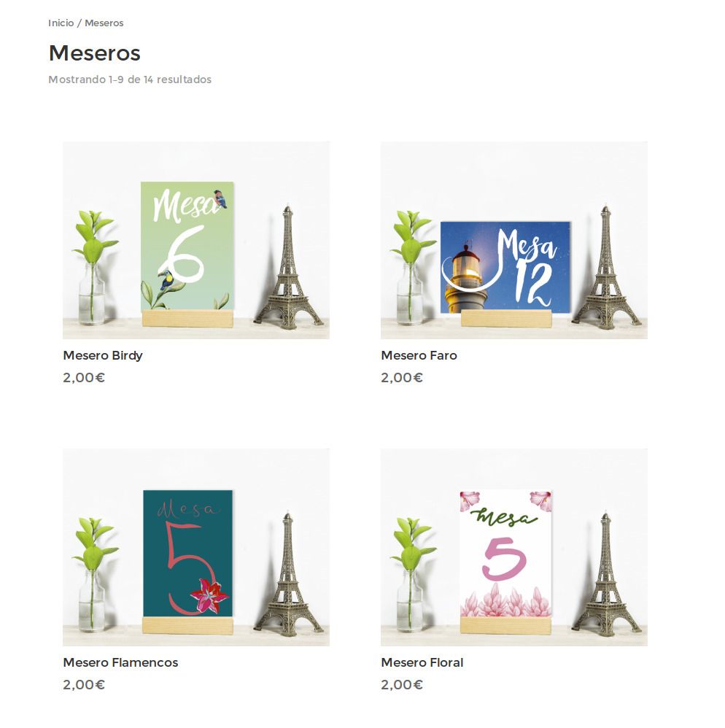Go to Inicio in the breadcrumb
725x728 pixels.
pyautogui.click(x=61, y=23)
